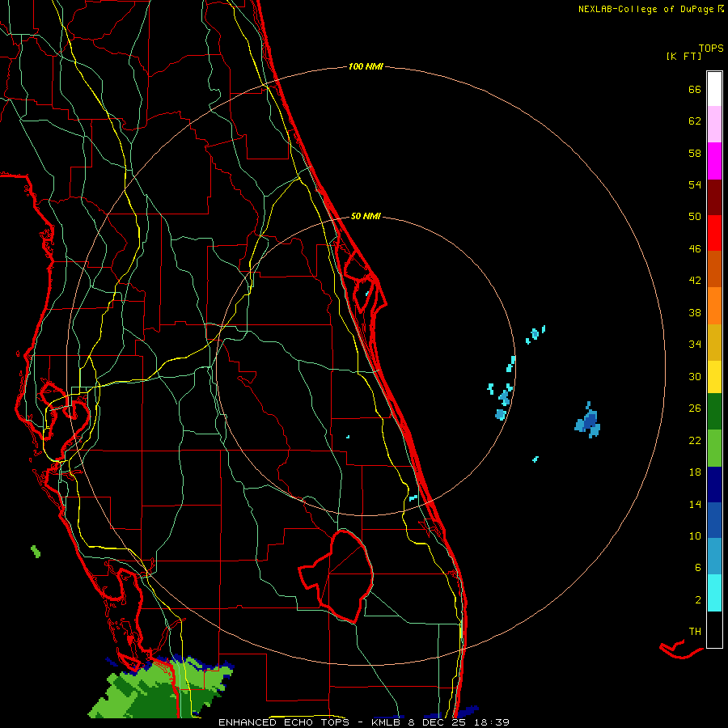
Task: Click the small green echo off the west coast
Action: click(36, 552)
